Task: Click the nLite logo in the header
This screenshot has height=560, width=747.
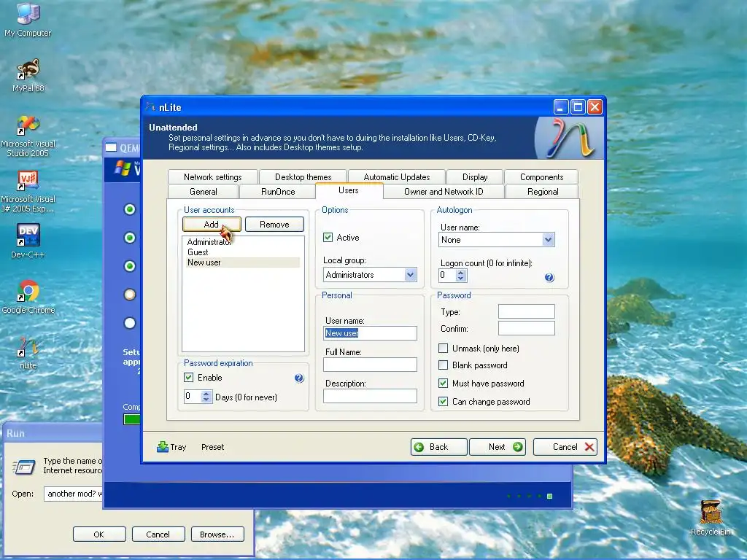Action: [x=570, y=138]
